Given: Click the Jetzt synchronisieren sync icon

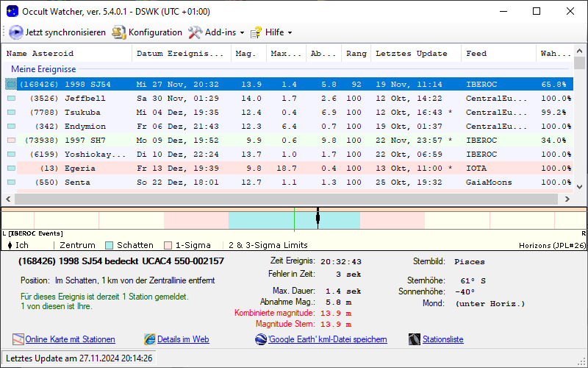Looking at the screenshot, I should [15, 32].
